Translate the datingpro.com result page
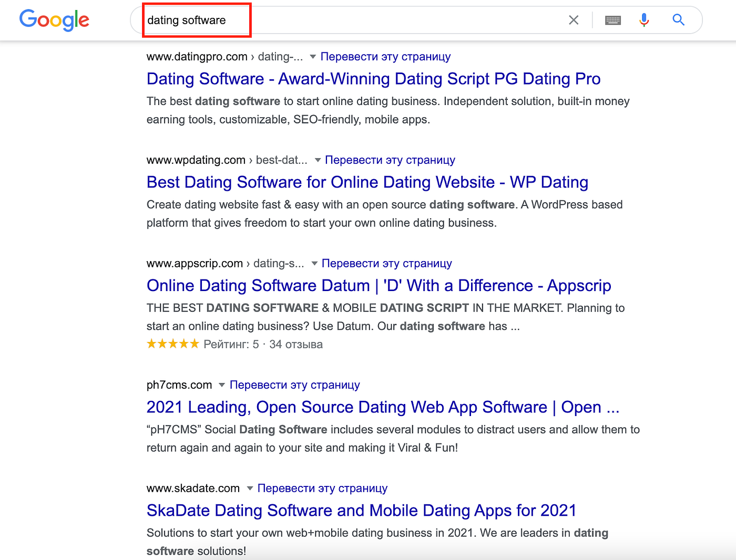The height and width of the screenshot is (560, 736). click(x=386, y=56)
